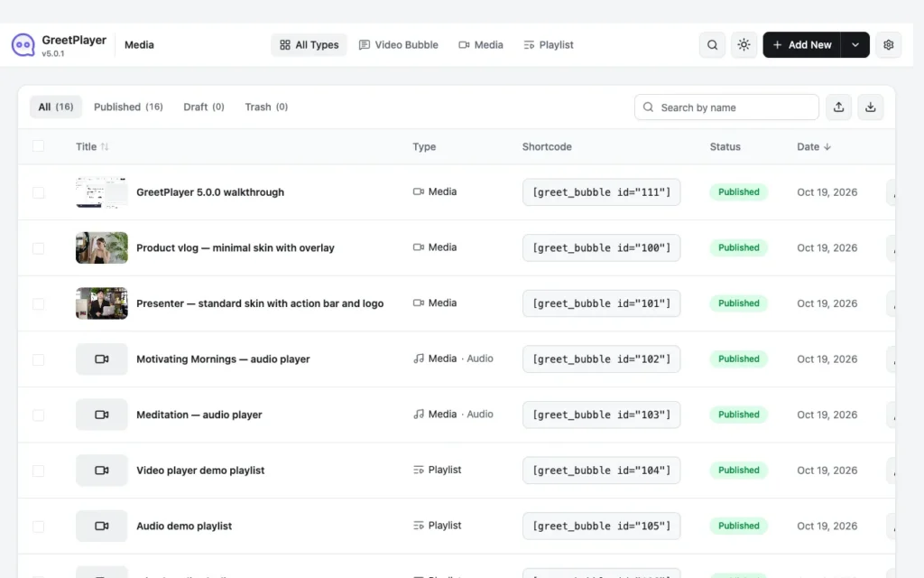Viewport: 924px width, 578px height.
Task: Copy shortcode [greet_bubble id="100"]
Action: pyautogui.click(x=601, y=247)
